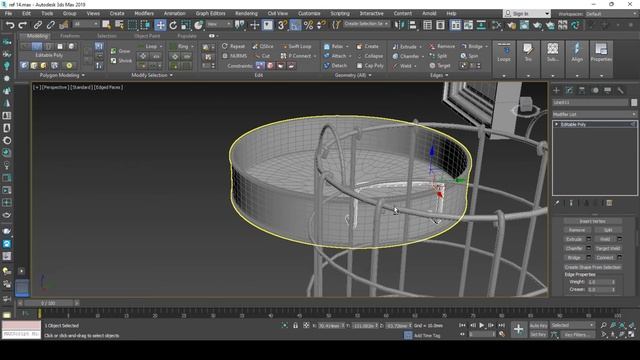
Task: Click the Pin Stack icon
Action: pyautogui.click(x=557, y=203)
